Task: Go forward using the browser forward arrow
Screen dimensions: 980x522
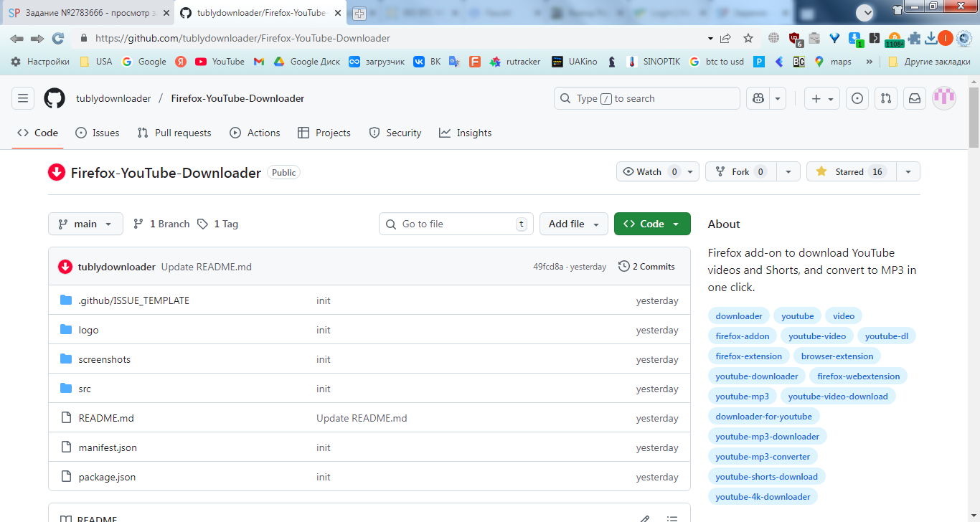Action: click(37, 38)
